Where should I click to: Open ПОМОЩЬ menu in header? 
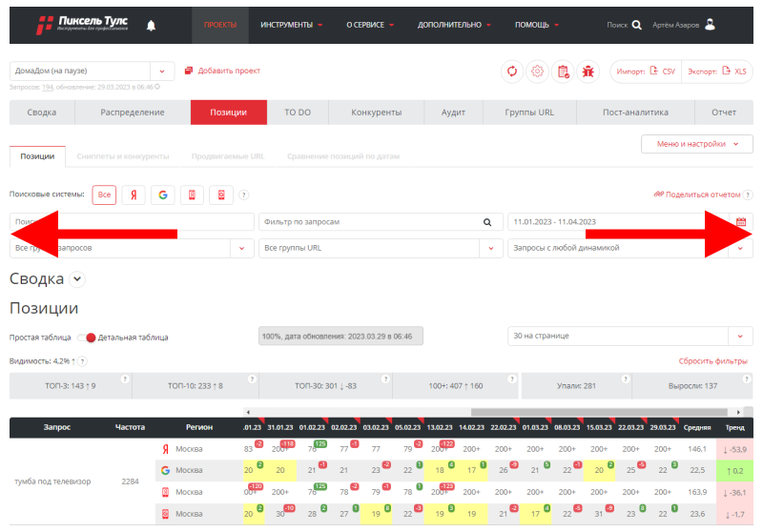coord(537,25)
